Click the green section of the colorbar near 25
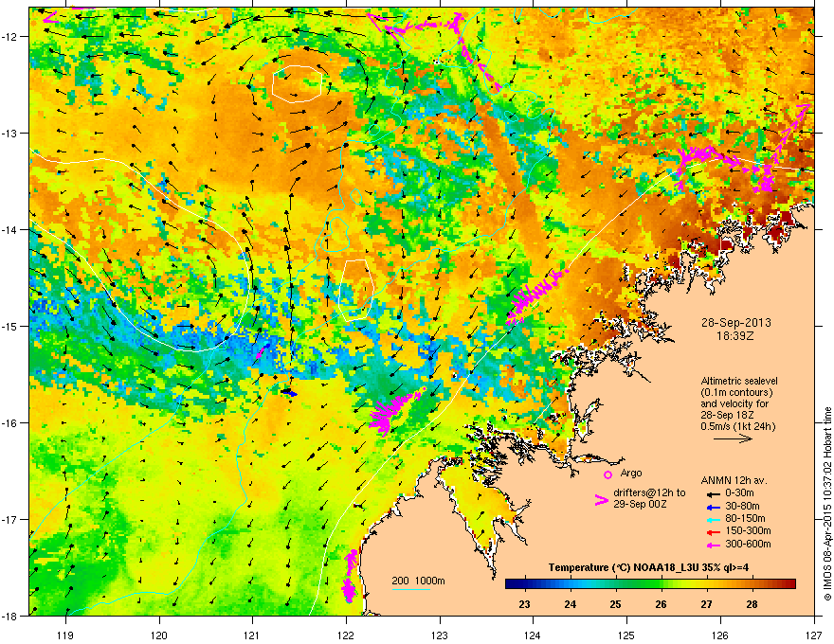834x644 pixels. [x=616, y=584]
